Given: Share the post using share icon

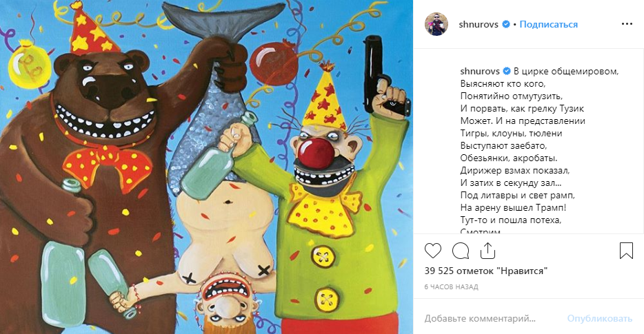Looking at the screenshot, I should 487,250.
